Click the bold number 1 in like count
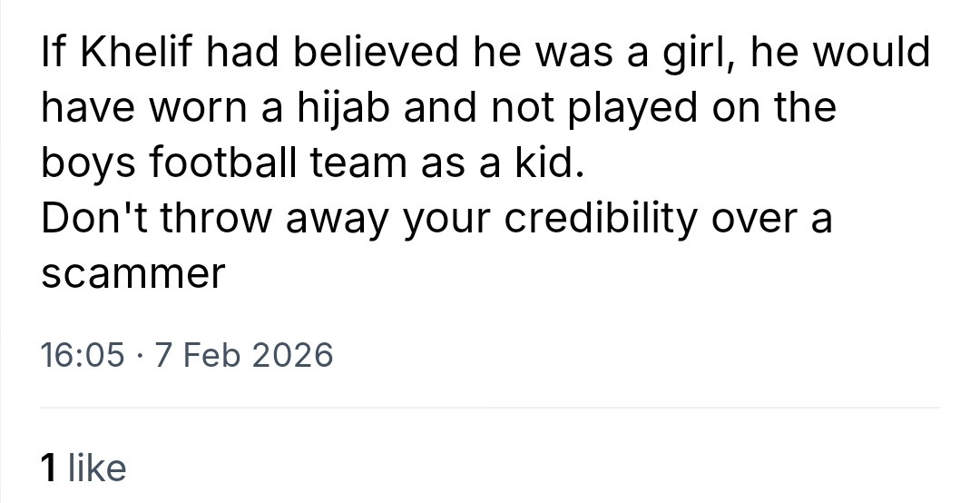Image resolution: width=980 pixels, height=503 pixels. 50,468
